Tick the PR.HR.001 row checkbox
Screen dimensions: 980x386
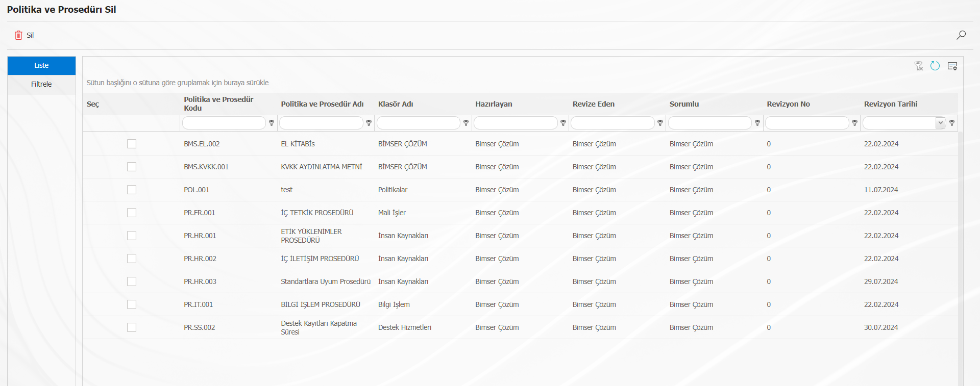[x=132, y=236]
